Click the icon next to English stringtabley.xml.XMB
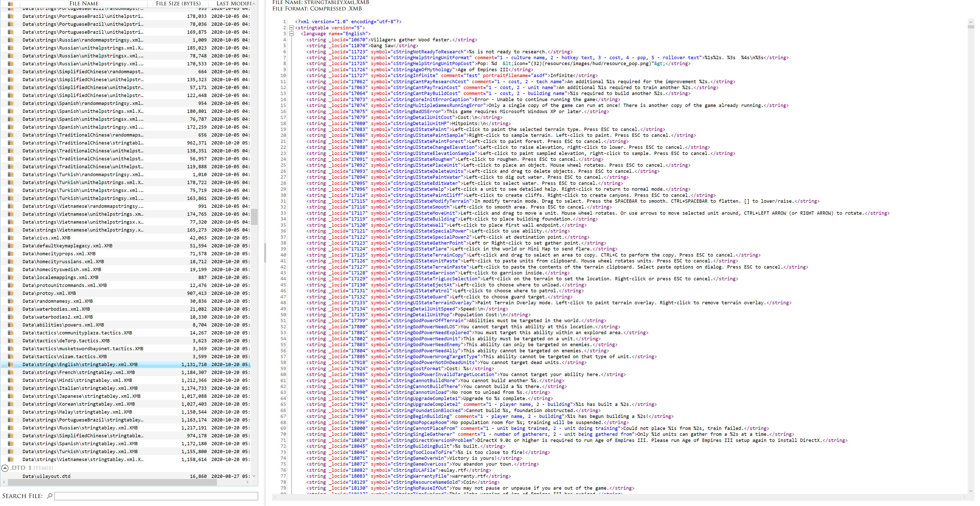The image size is (980, 506). click(11, 365)
